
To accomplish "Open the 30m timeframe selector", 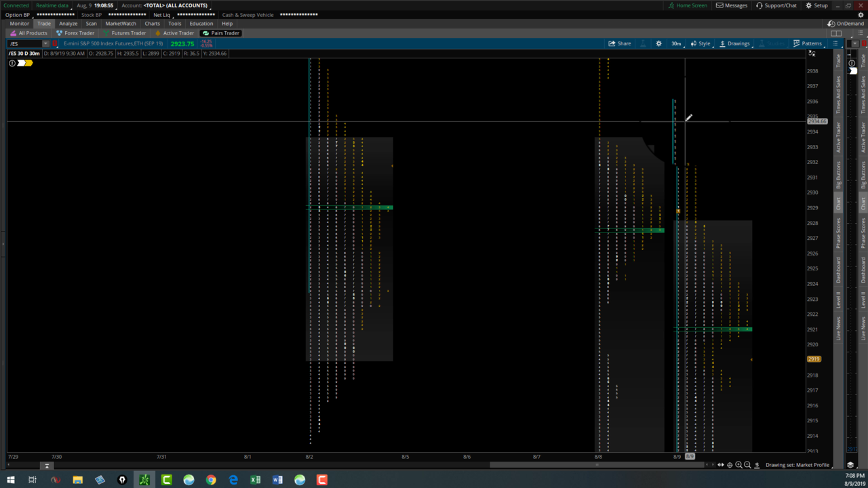I will click(x=676, y=43).
